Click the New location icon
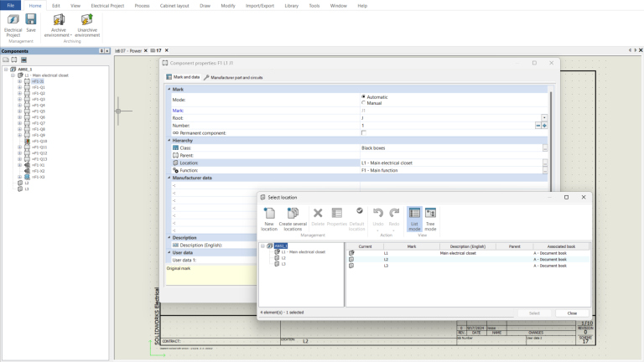This screenshot has height=362, width=644. [x=269, y=215]
